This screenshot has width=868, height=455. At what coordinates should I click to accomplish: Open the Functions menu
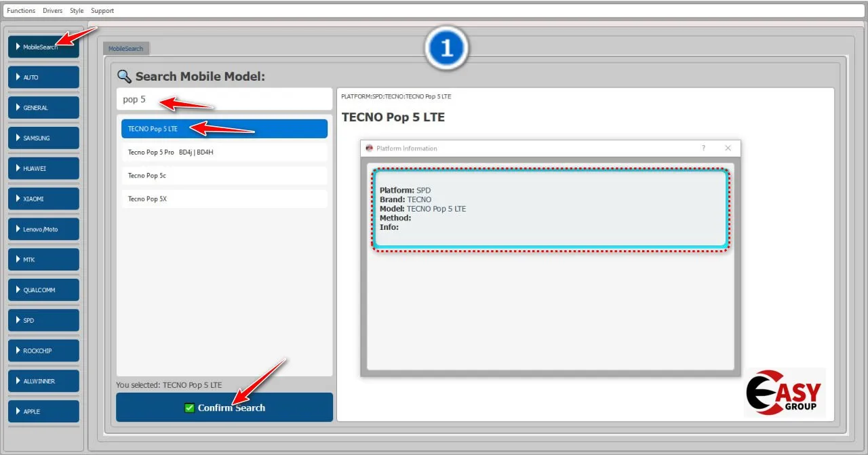21,11
